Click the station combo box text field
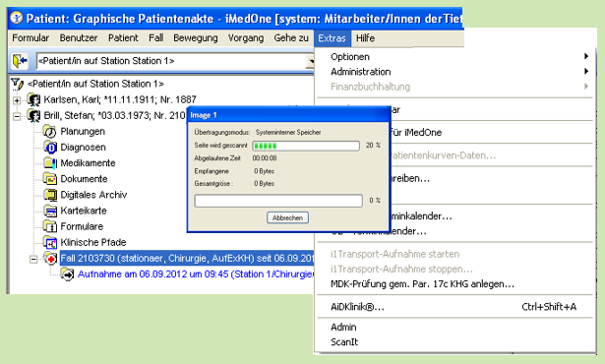605x364 pixels. click(x=172, y=61)
